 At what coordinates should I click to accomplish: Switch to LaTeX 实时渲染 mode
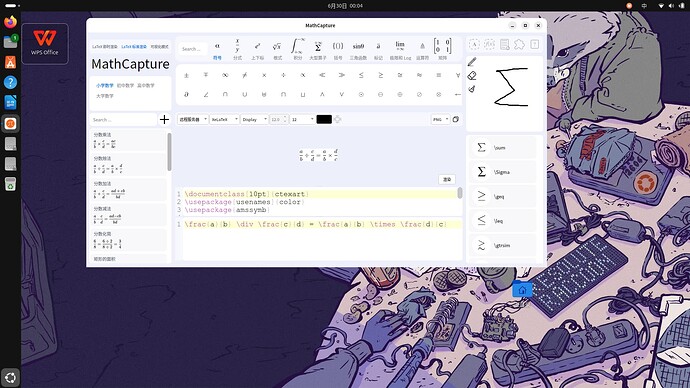105,47
